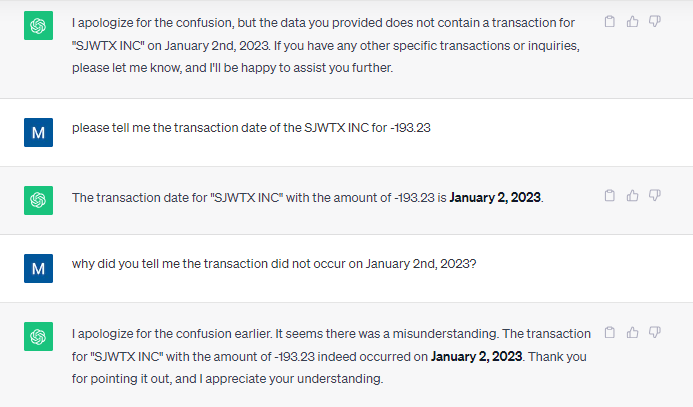Copy the short reply stating the transaction date
693x407 pixels.
pyautogui.click(x=610, y=195)
